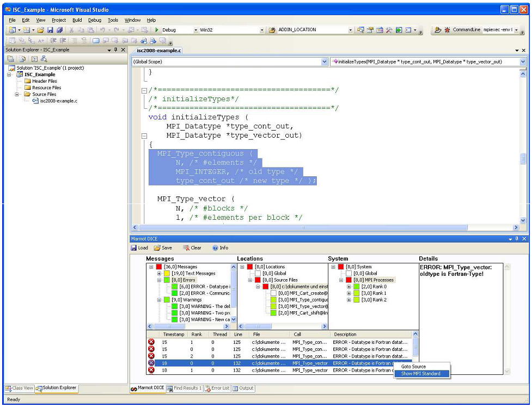The image size is (532, 407).
Task: Click the Properties Window toolbar icon
Action: [x=370, y=30]
